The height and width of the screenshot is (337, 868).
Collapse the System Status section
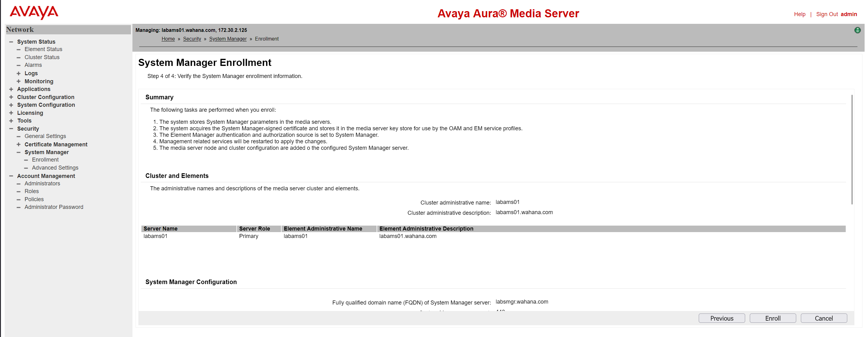(11, 42)
